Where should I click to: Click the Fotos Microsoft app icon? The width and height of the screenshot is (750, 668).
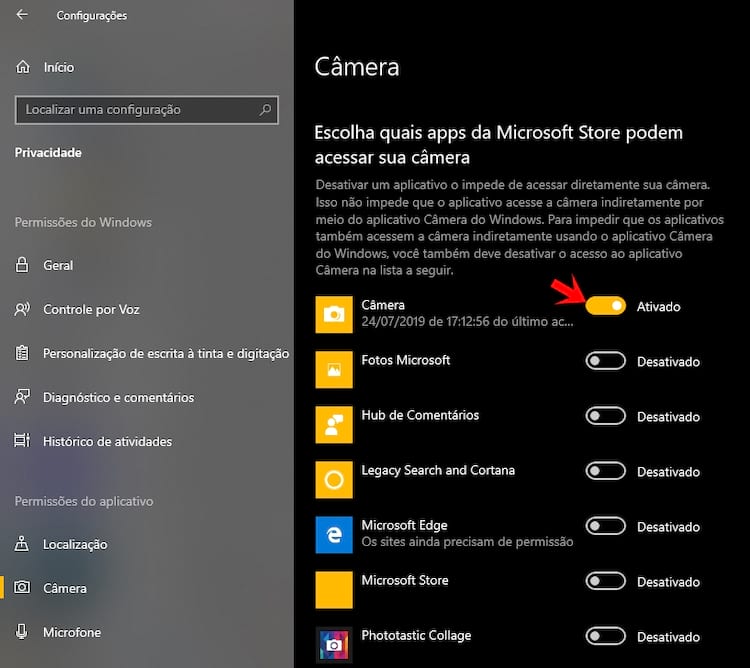coord(334,369)
